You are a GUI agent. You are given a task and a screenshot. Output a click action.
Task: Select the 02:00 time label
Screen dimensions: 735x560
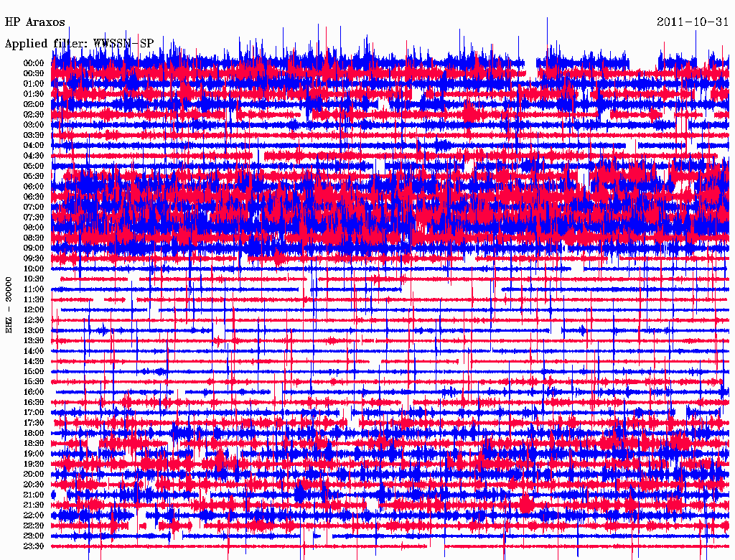click(34, 104)
